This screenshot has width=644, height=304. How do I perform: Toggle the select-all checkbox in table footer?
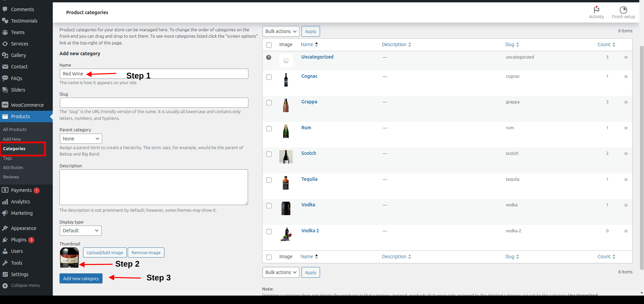click(269, 257)
